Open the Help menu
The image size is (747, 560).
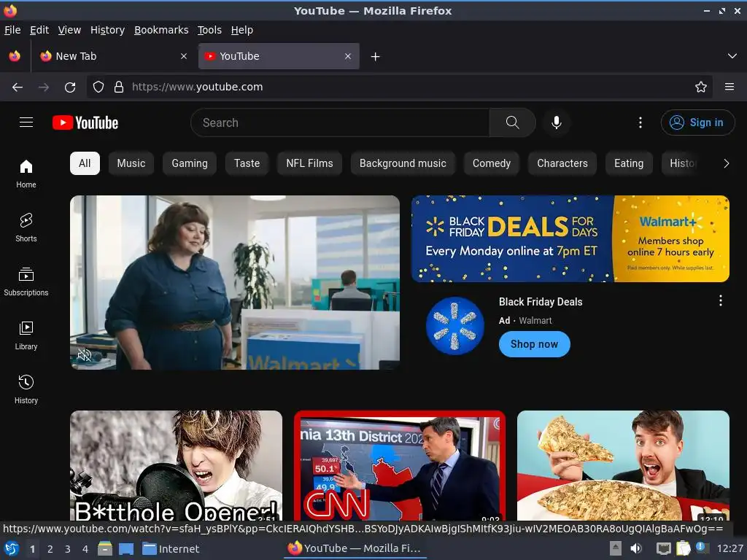point(242,30)
